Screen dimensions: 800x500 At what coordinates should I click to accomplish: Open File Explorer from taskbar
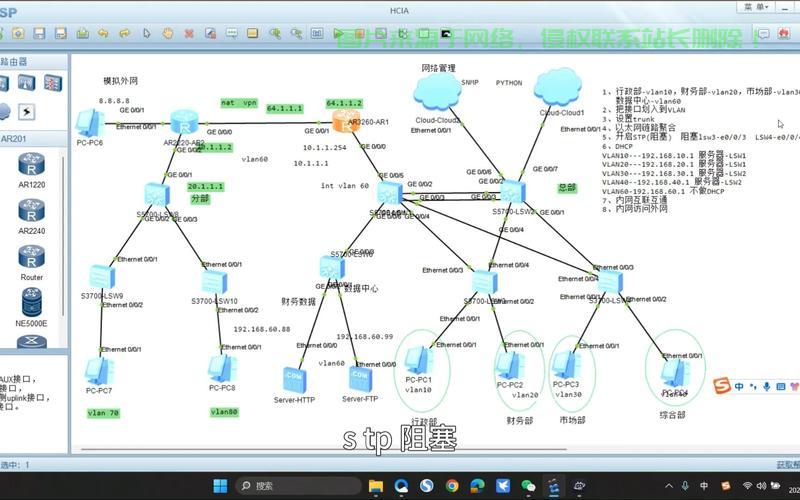[376, 486]
